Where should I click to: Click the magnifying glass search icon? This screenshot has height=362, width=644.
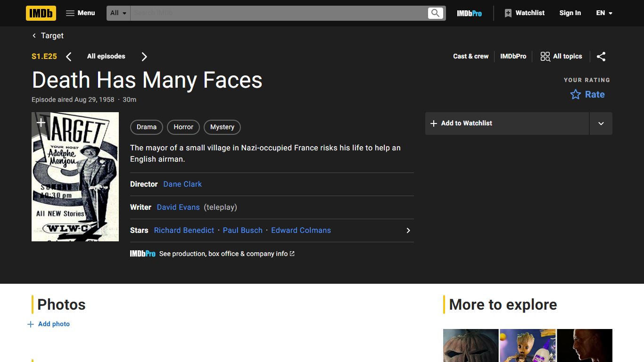point(436,13)
